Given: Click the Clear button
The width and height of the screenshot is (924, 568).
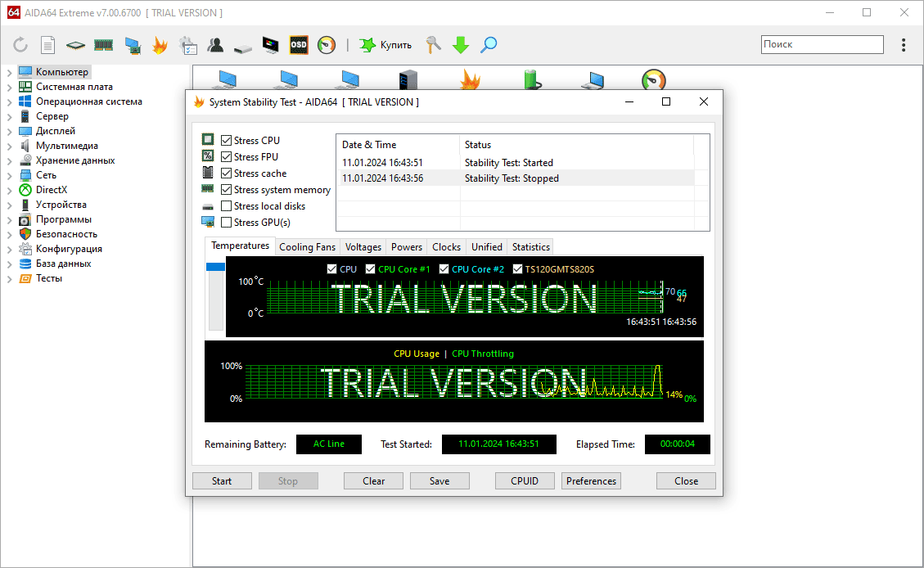Looking at the screenshot, I should click(x=373, y=480).
